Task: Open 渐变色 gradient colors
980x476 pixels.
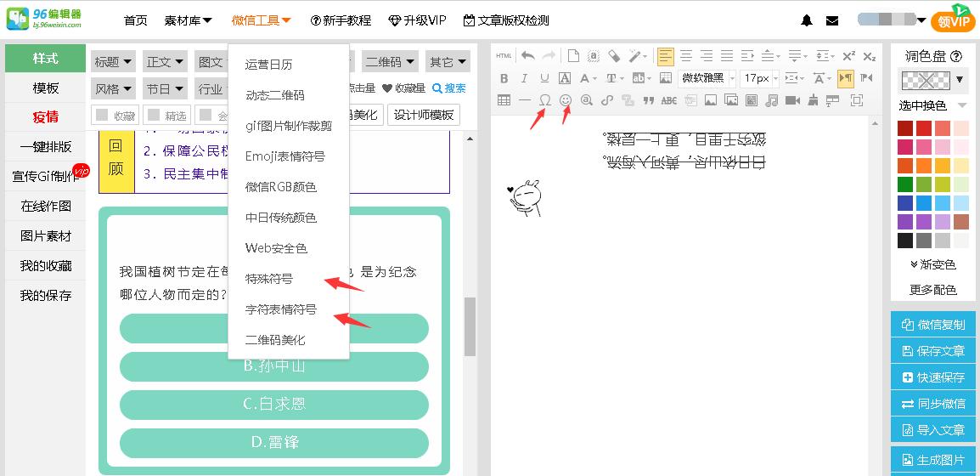Action: pos(933,264)
